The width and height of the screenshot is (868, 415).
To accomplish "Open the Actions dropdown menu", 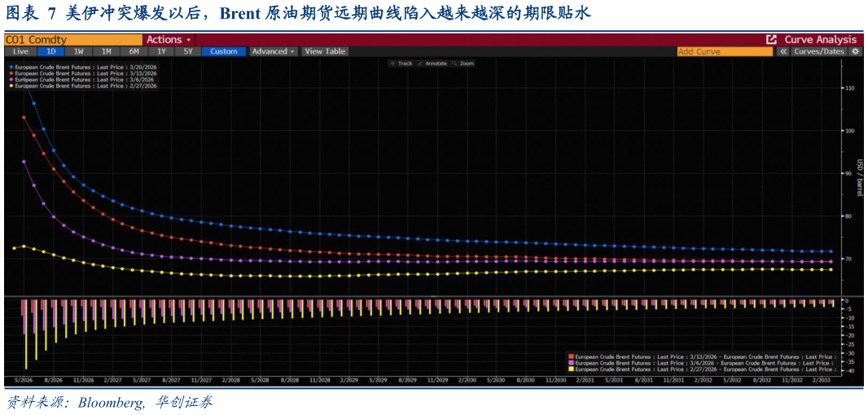I will point(169,40).
